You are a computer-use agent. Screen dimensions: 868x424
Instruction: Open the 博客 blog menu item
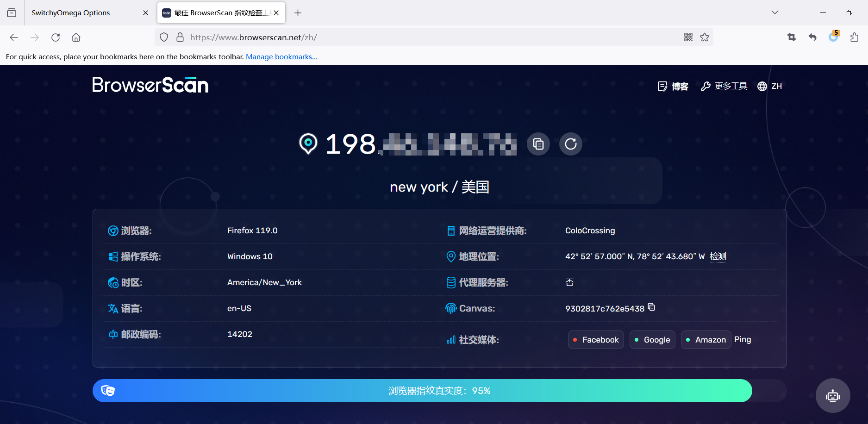673,87
